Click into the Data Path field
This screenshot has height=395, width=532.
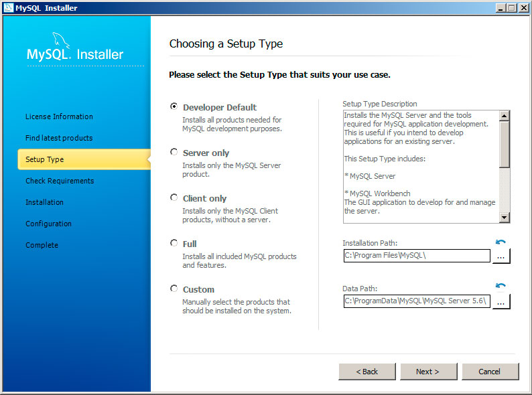point(417,301)
